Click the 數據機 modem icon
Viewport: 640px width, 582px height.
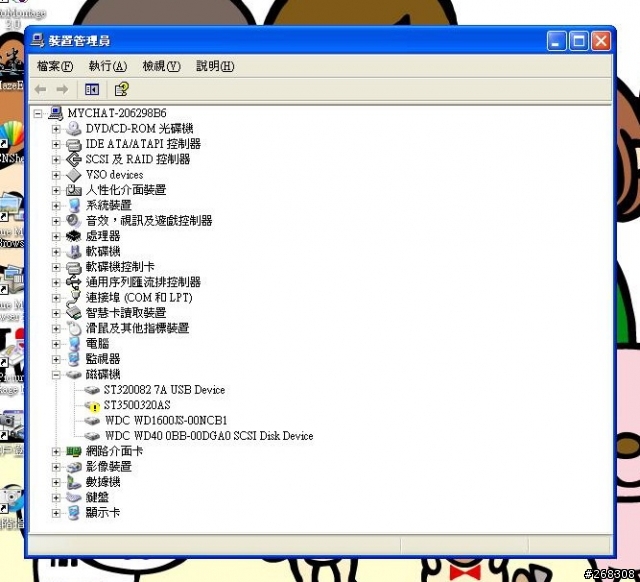(74, 482)
